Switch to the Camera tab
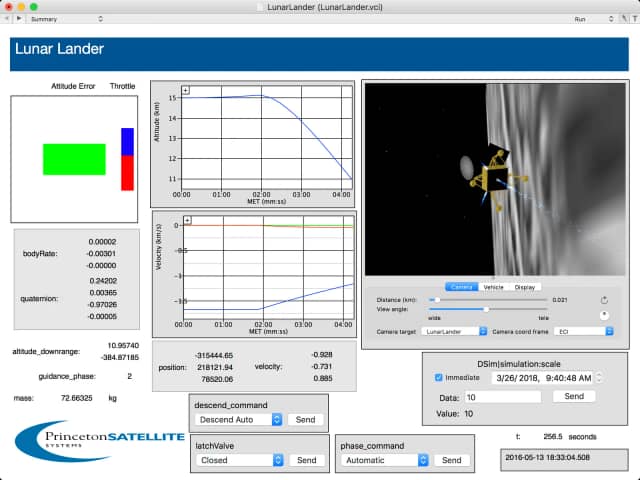This screenshot has width=640, height=480. click(x=462, y=287)
